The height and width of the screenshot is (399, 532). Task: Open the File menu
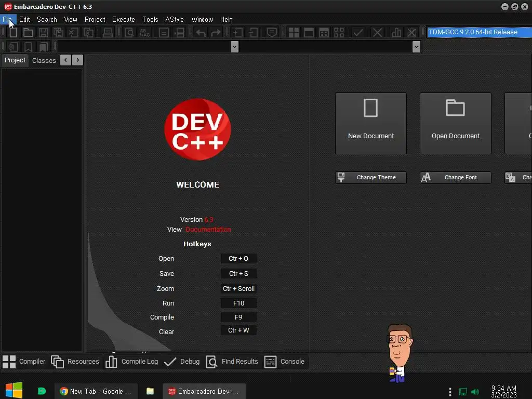point(7,19)
